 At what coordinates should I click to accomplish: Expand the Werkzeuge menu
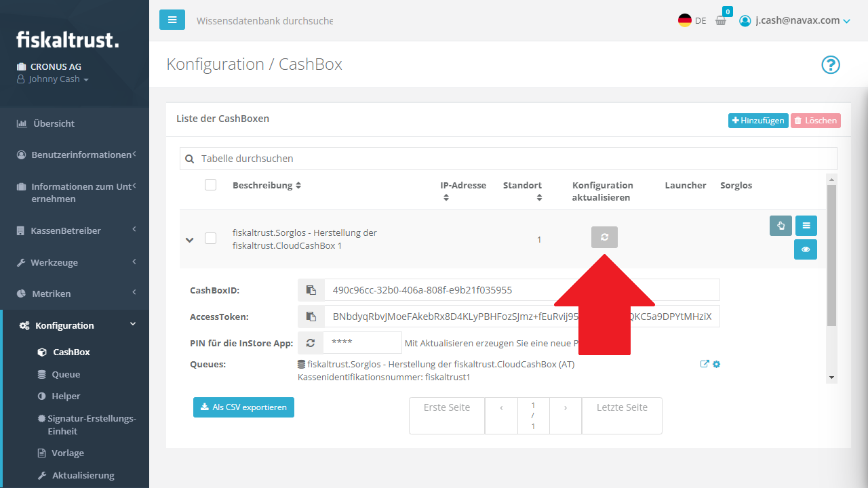(75, 262)
